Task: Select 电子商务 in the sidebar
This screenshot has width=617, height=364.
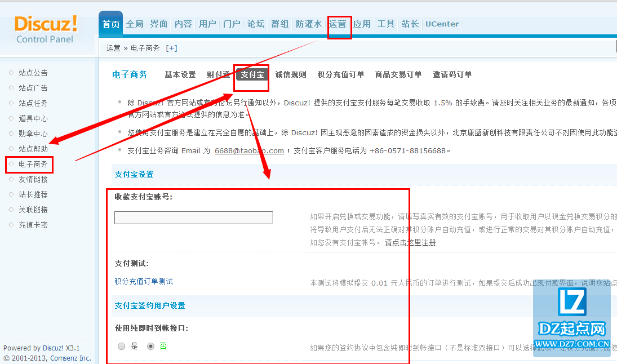Action: pos(33,164)
